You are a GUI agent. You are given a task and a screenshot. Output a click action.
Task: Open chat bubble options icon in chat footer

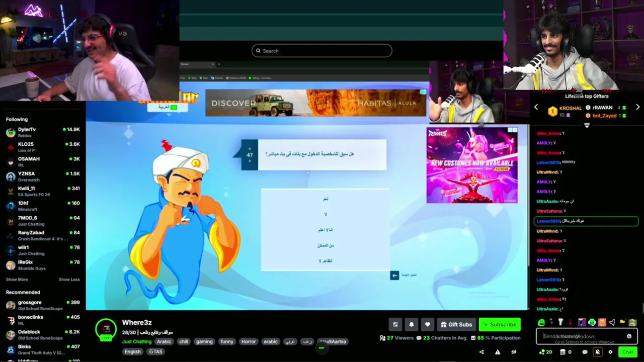585,352
